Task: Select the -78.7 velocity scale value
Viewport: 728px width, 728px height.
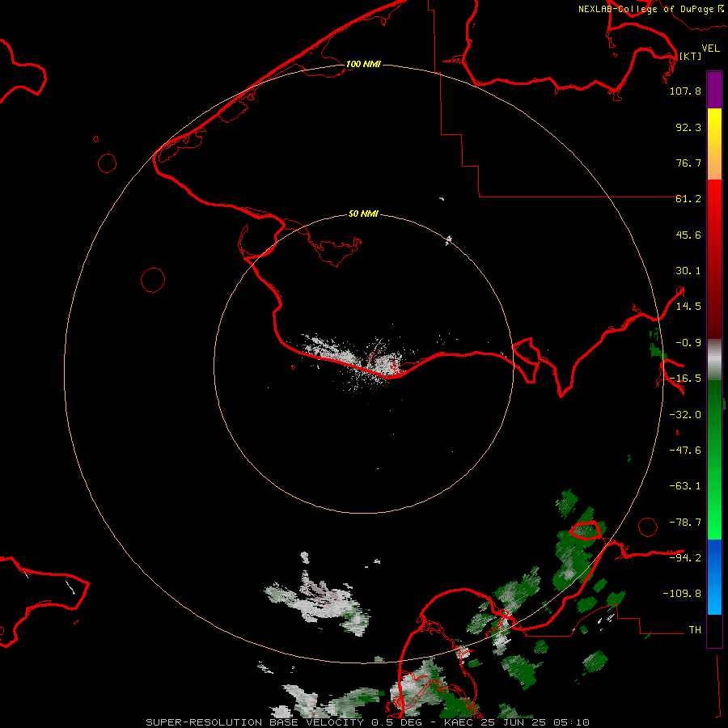Action: [x=685, y=523]
